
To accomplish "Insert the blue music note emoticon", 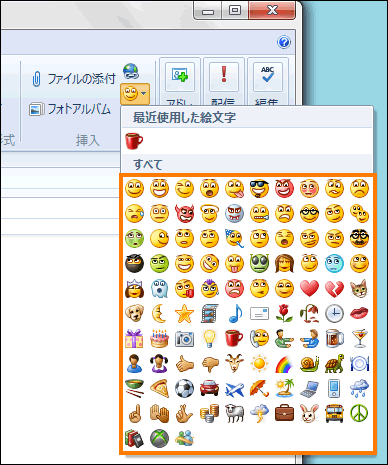I will [234, 313].
